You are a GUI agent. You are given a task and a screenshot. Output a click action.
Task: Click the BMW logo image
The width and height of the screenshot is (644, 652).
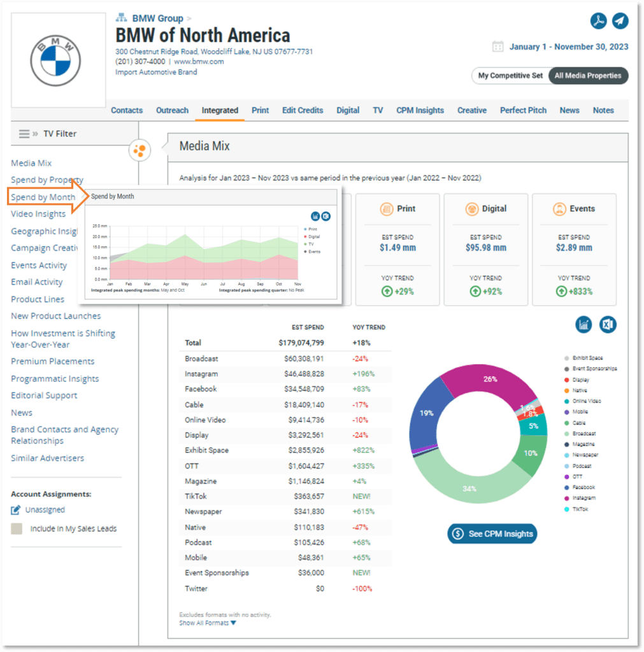tap(55, 60)
